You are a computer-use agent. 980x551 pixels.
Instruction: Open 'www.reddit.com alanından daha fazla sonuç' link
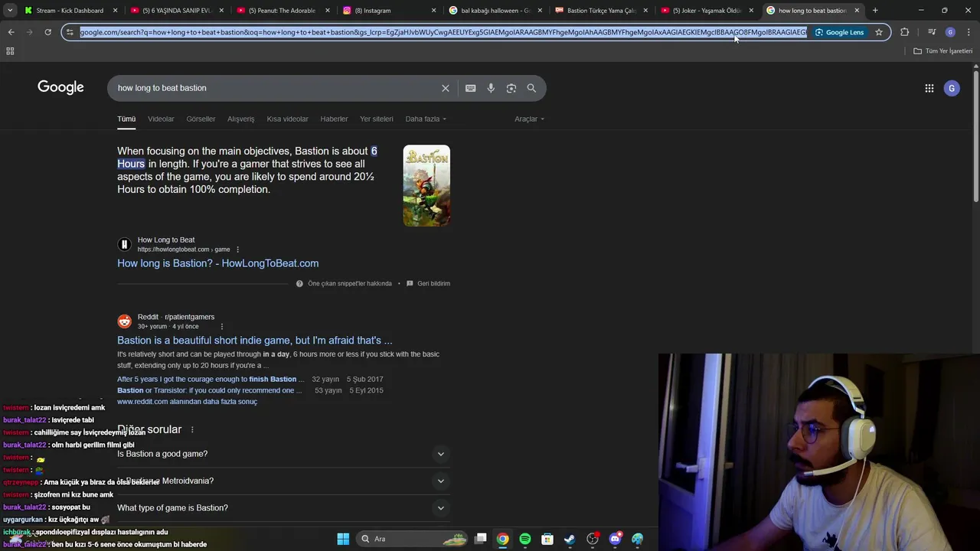click(187, 402)
